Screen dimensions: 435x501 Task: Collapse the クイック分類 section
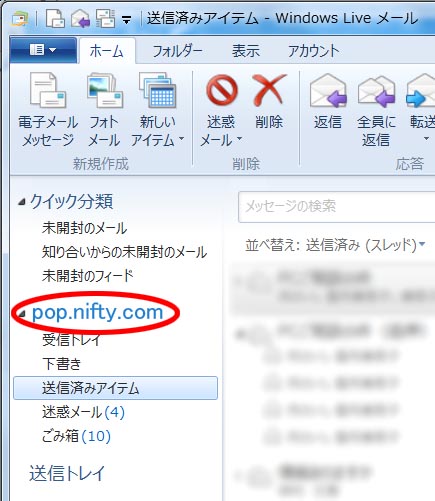click(22, 202)
